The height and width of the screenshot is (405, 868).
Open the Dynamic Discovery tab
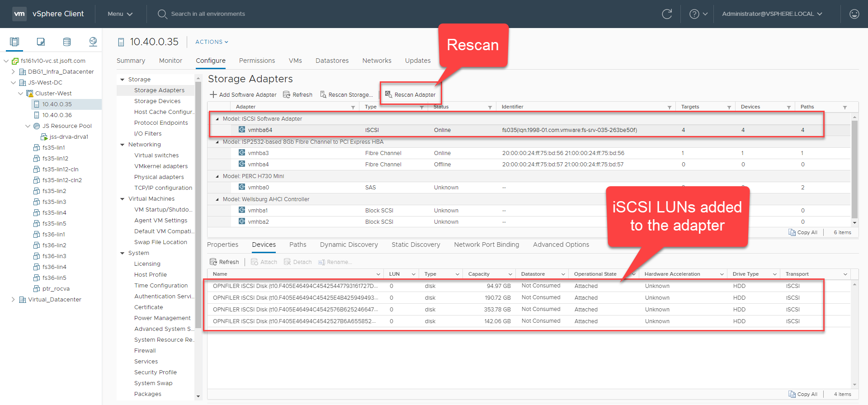click(x=349, y=245)
